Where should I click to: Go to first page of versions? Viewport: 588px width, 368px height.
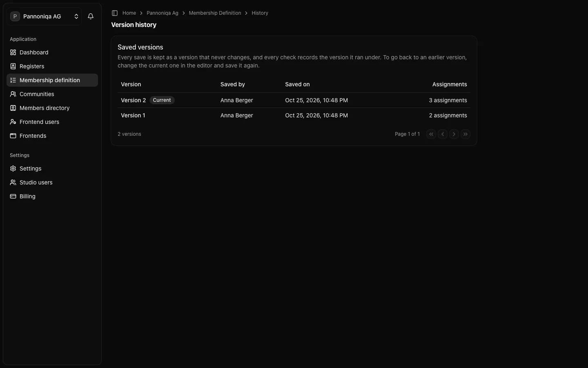(431, 134)
